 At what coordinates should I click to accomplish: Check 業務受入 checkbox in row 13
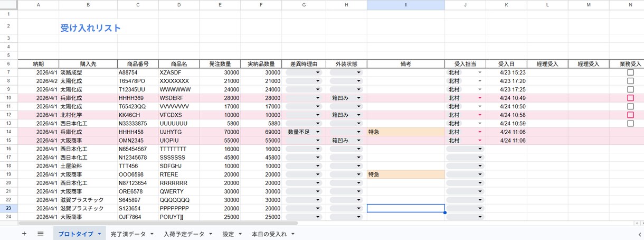click(x=630, y=123)
